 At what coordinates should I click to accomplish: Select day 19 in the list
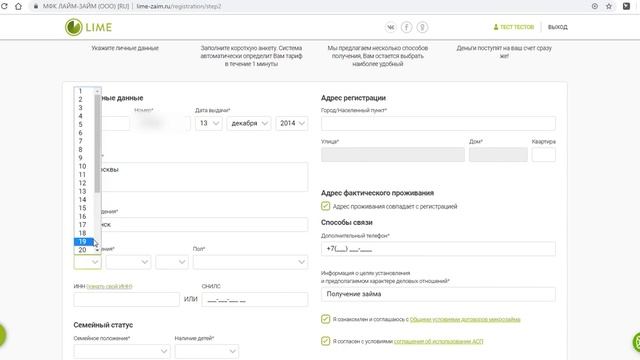point(84,242)
